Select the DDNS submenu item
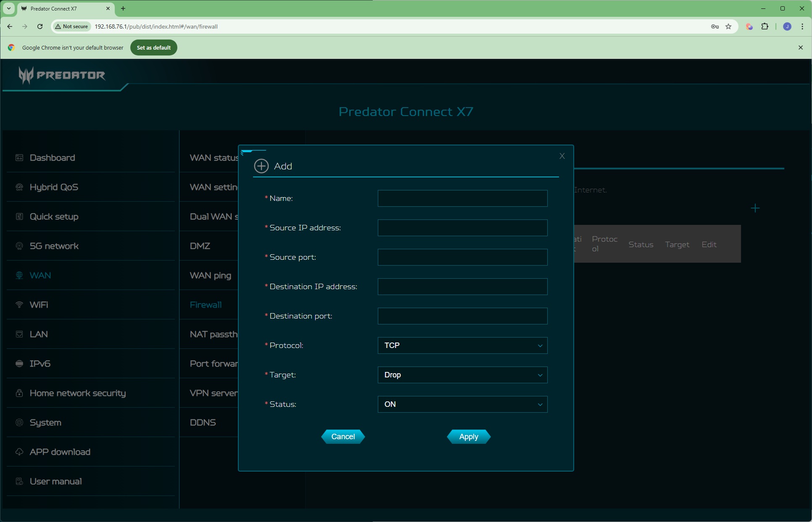Image resolution: width=812 pixels, height=522 pixels. pos(203,422)
